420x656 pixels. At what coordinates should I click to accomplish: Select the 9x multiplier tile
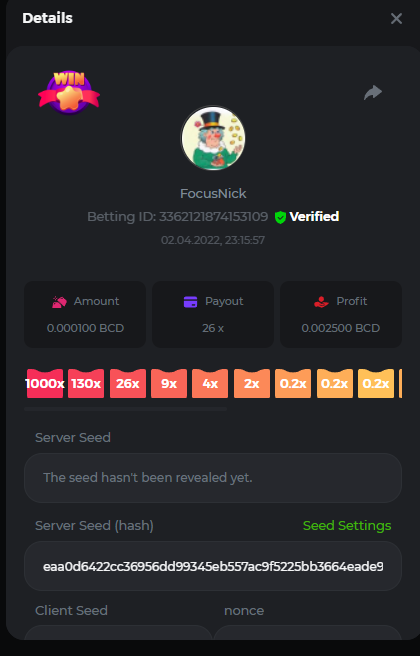[169, 383]
